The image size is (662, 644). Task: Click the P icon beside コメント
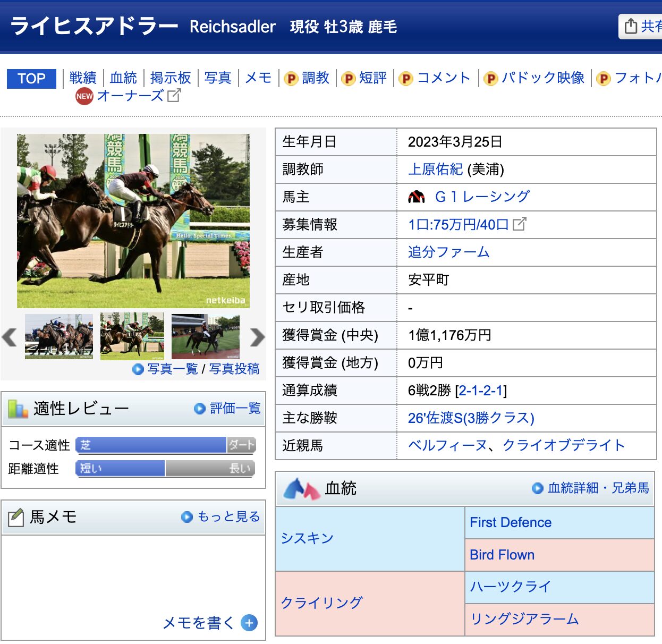click(x=405, y=79)
